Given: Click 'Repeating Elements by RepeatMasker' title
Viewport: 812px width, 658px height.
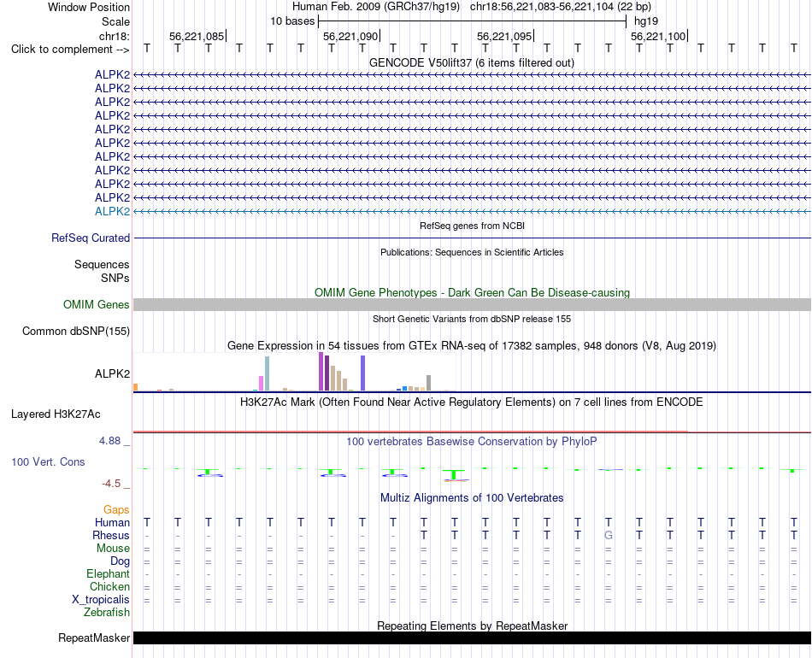Looking at the screenshot, I should coord(472,626).
